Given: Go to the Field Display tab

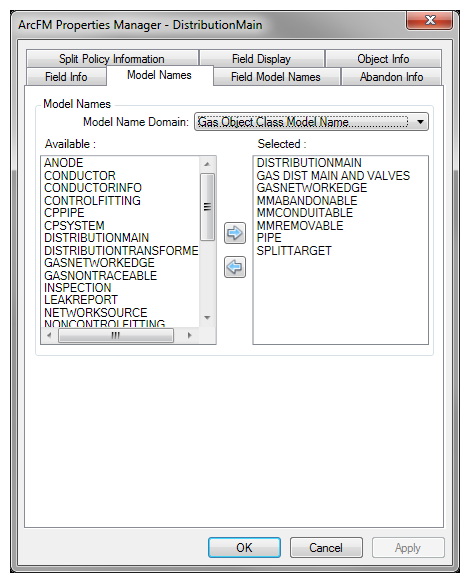Looking at the screenshot, I should click(x=261, y=59).
